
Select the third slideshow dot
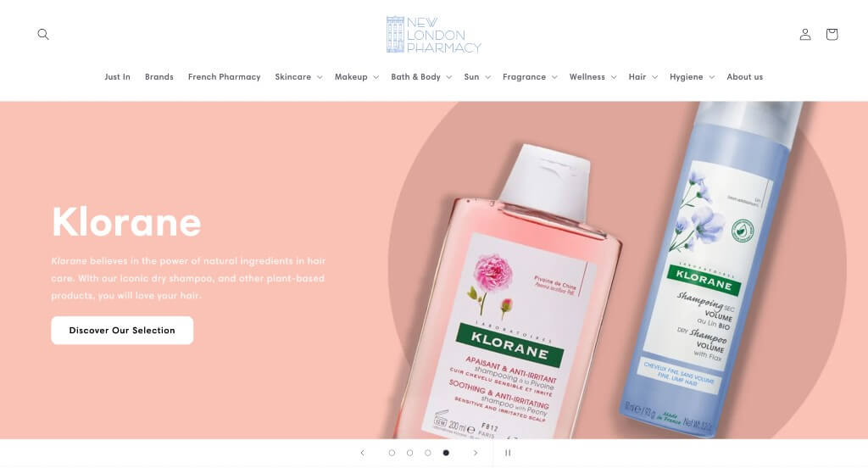(428, 453)
